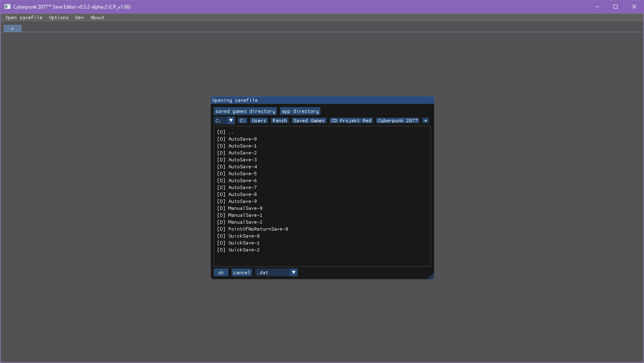Maximize the Save Editor window

pos(616,7)
